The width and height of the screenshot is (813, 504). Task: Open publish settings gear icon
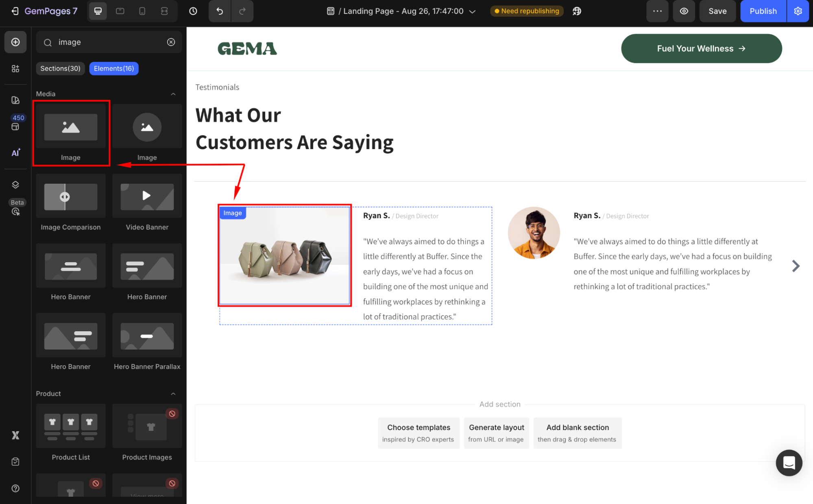coord(798,11)
